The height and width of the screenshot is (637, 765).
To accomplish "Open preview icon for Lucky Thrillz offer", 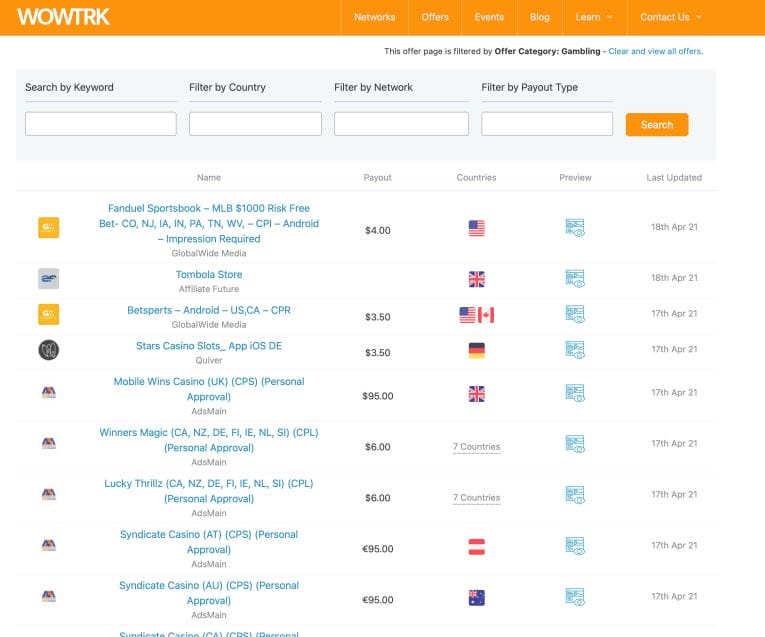I will 575,495.
